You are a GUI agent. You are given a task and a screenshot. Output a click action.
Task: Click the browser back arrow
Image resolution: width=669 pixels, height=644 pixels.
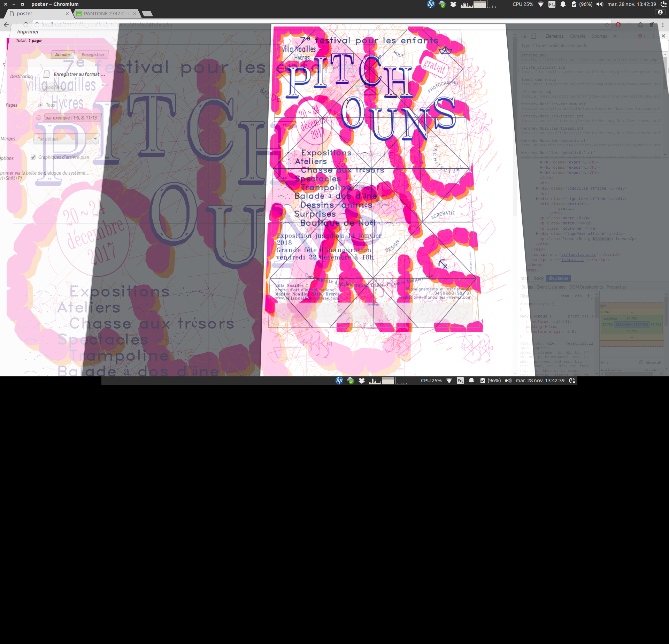pos(6,25)
